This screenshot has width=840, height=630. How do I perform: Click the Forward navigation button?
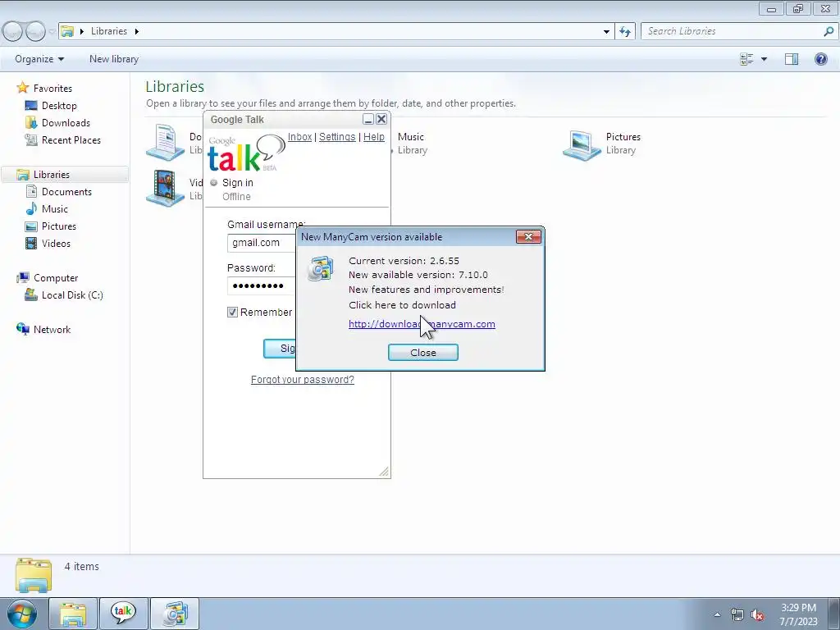[35, 31]
